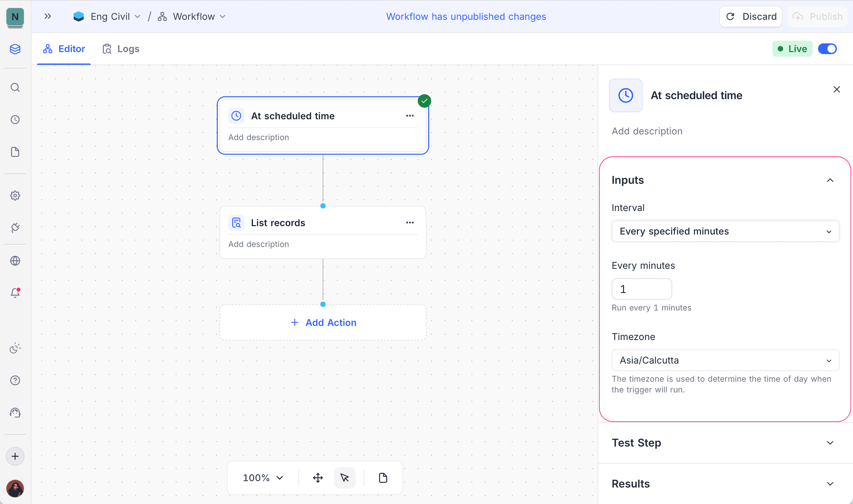Screen dimensions: 853x504
Task: Click the Every minutes input field
Action: [641, 289]
